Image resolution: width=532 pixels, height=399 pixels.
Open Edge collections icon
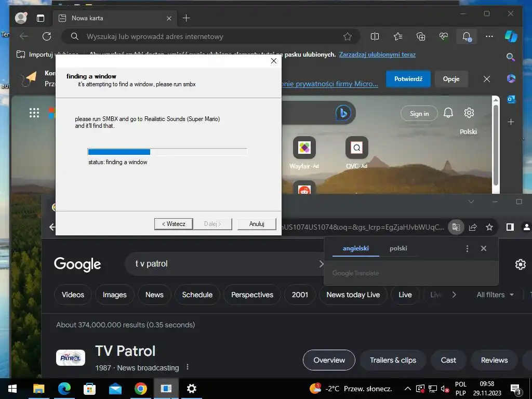[421, 36]
